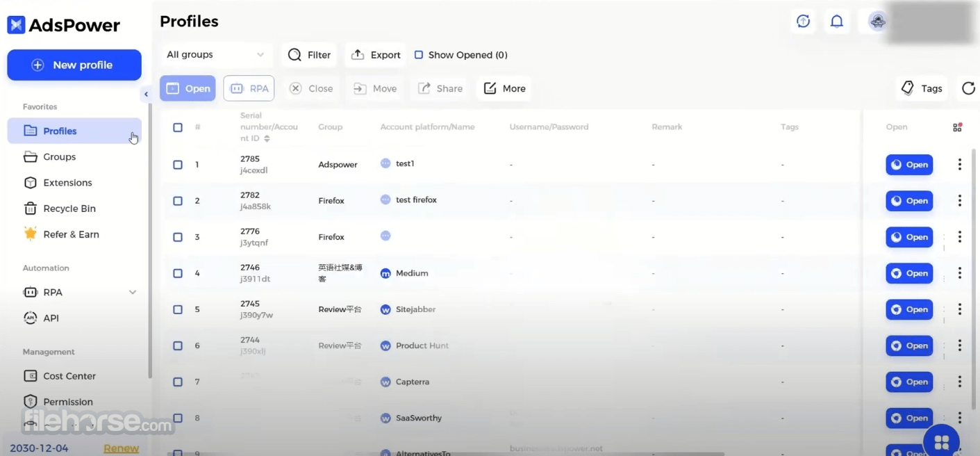Check the box for Capterra profile

pyautogui.click(x=178, y=382)
